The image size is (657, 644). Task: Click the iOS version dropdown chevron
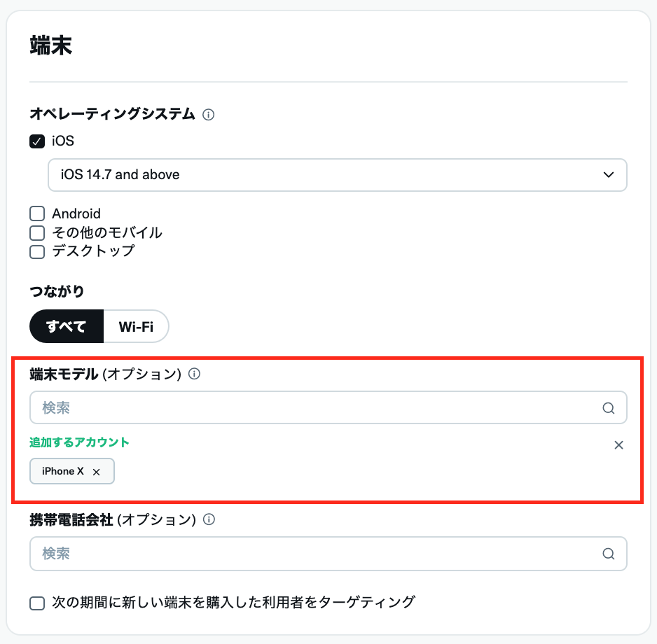(608, 175)
